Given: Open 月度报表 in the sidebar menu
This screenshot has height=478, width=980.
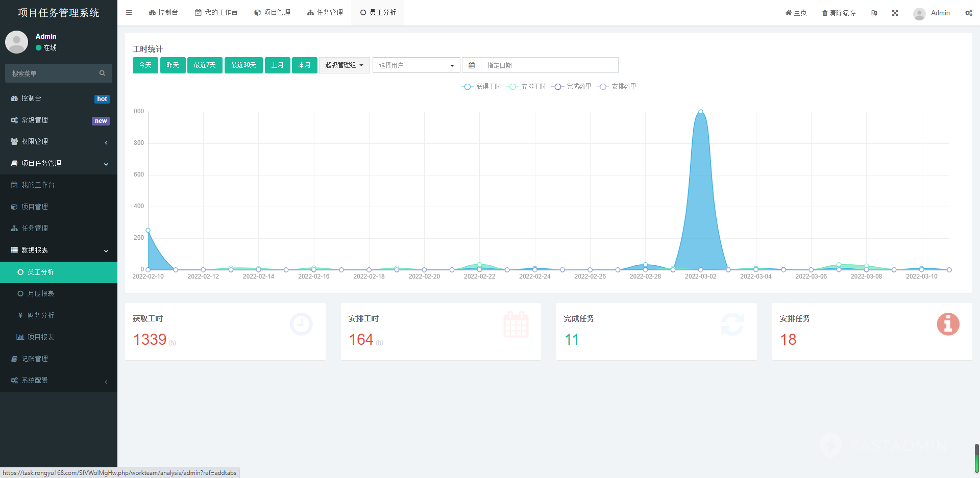Looking at the screenshot, I should (x=41, y=294).
